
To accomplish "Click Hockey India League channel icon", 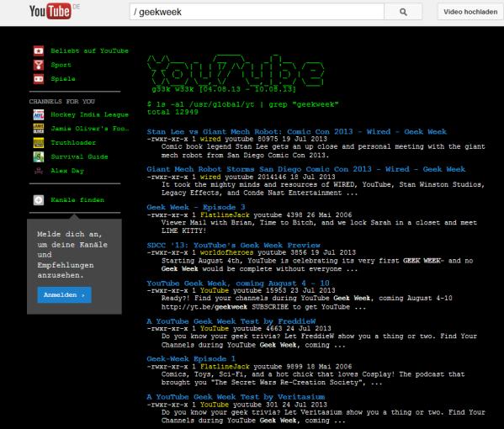I will 39,114.
